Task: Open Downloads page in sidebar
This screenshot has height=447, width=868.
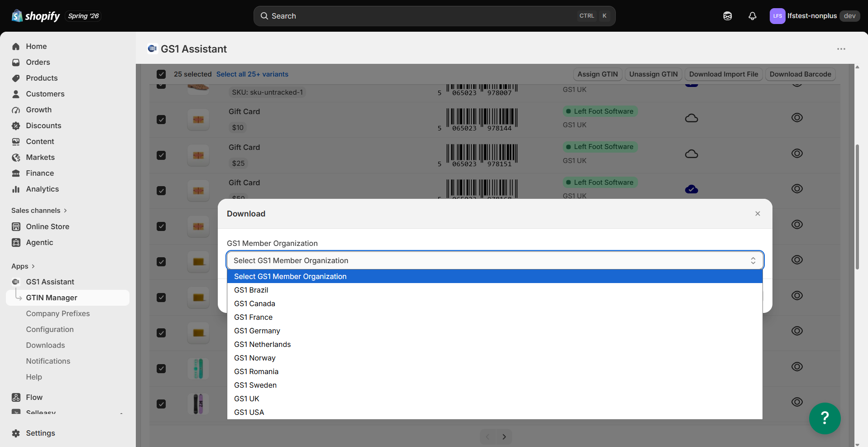Action: pyautogui.click(x=45, y=345)
